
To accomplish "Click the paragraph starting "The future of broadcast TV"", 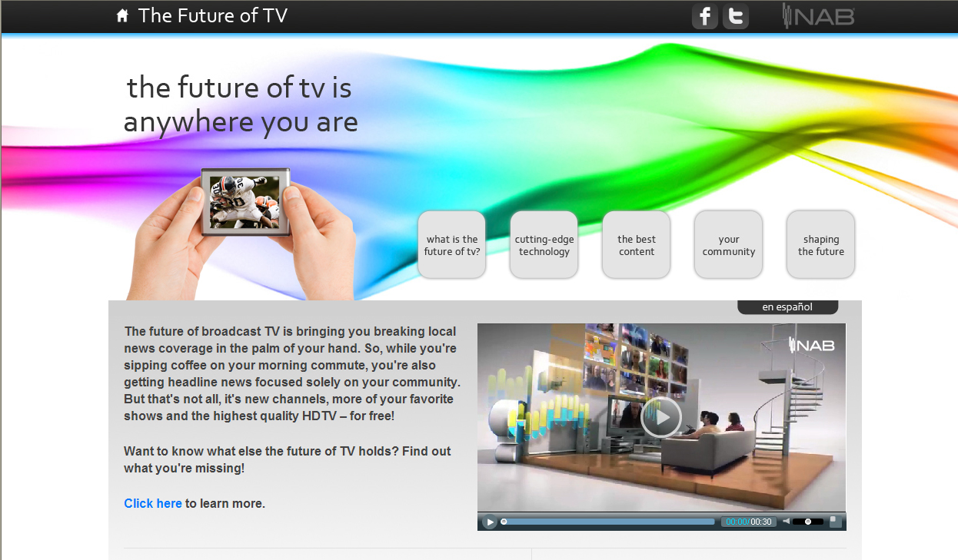I will (x=292, y=374).
